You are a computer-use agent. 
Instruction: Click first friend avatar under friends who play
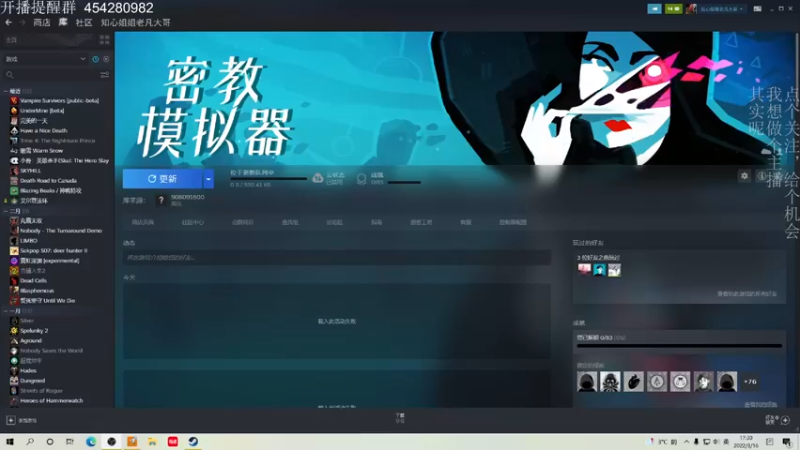click(x=584, y=270)
